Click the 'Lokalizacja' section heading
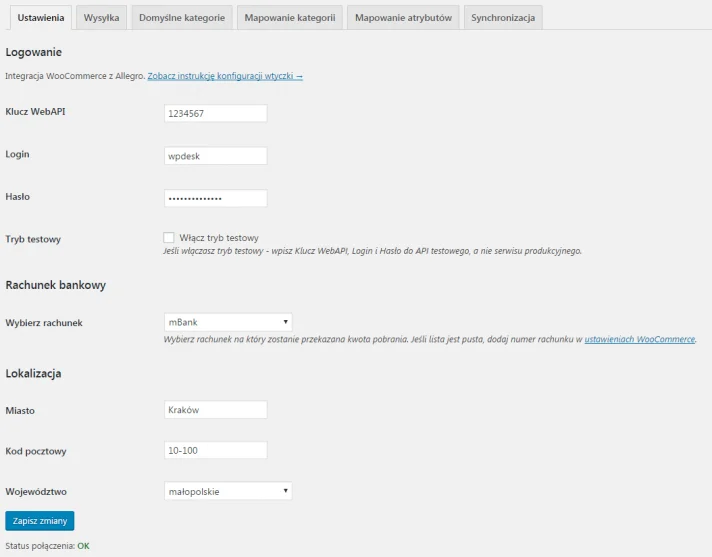 (x=33, y=374)
